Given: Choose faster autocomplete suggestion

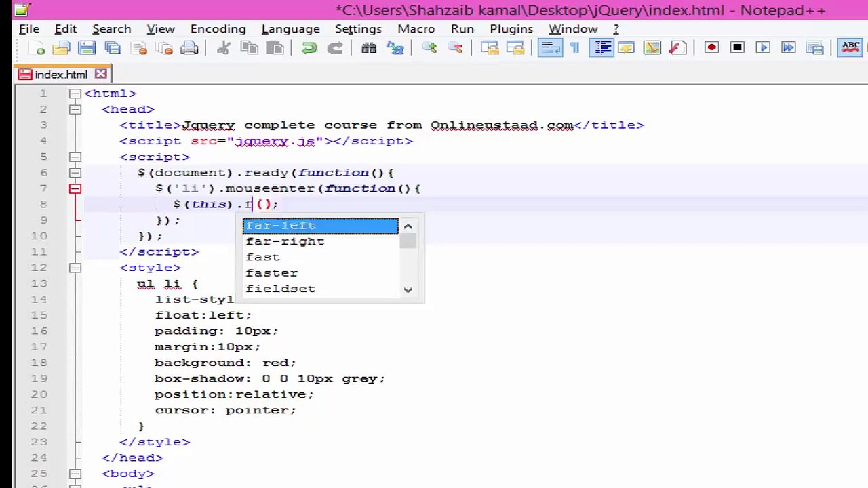Looking at the screenshot, I should [320, 273].
